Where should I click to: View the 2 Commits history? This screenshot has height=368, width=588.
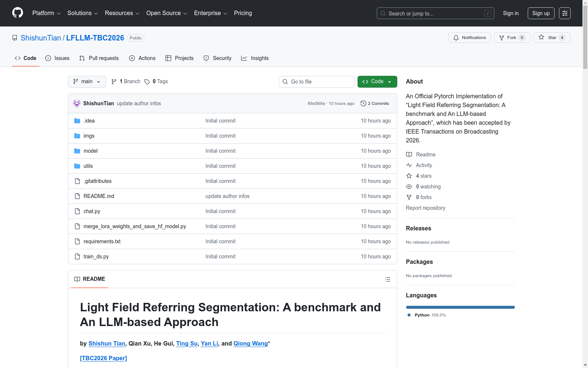click(x=374, y=103)
